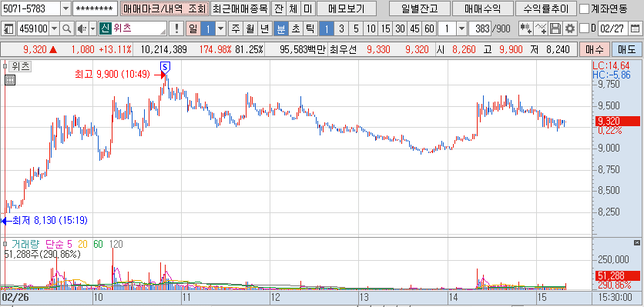Viewport: 644px width, 307px height.
Task: Click the 잔 button
Action: (279, 8)
